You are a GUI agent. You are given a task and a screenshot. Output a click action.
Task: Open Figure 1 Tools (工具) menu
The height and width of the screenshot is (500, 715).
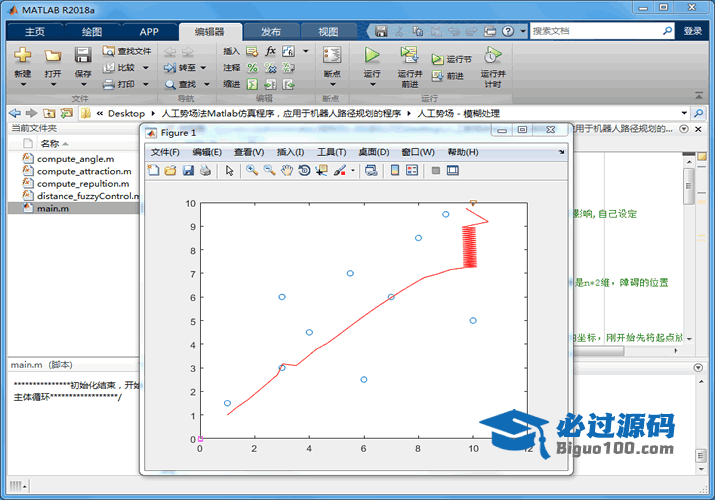click(332, 152)
